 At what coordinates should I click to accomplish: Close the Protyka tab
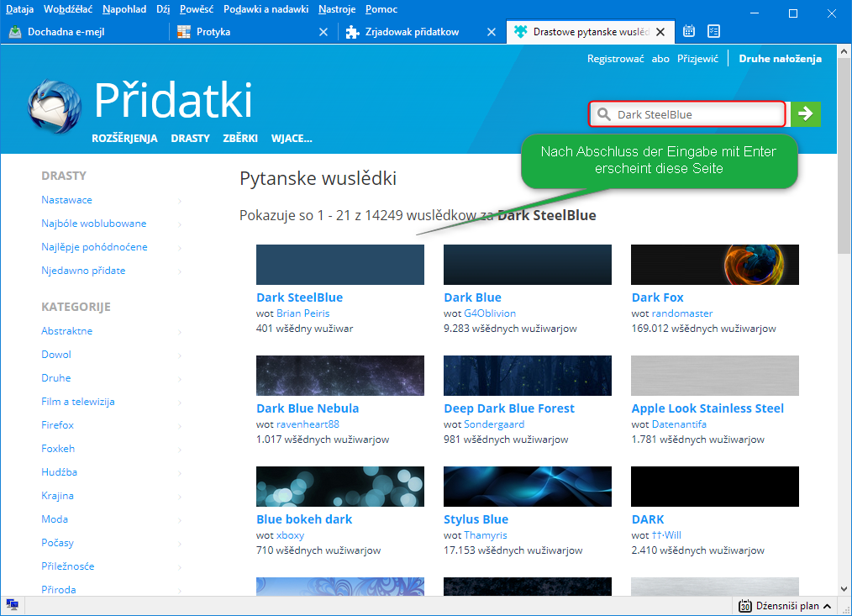tap(323, 32)
